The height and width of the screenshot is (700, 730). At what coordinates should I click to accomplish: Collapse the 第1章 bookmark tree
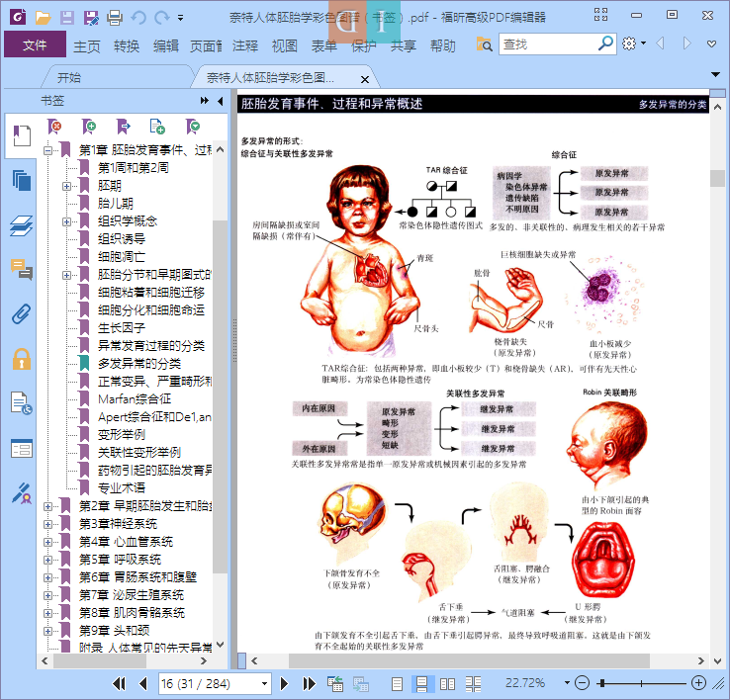pos(47,150)
